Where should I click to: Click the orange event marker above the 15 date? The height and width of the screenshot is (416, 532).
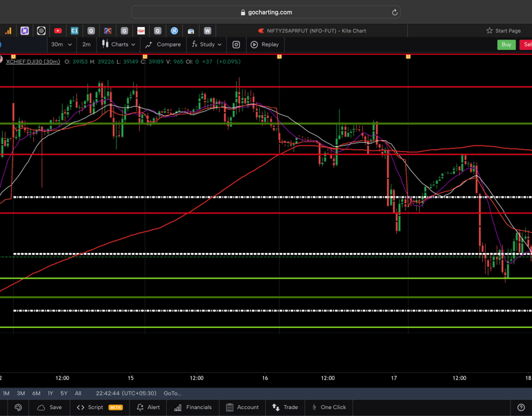[x=145, y=56]
